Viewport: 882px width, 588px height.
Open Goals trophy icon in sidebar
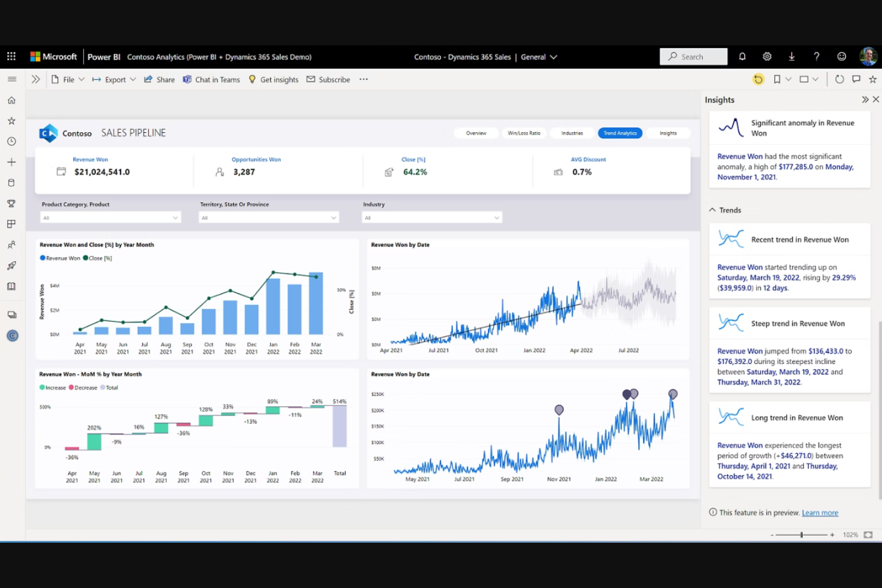coord(11,204)
